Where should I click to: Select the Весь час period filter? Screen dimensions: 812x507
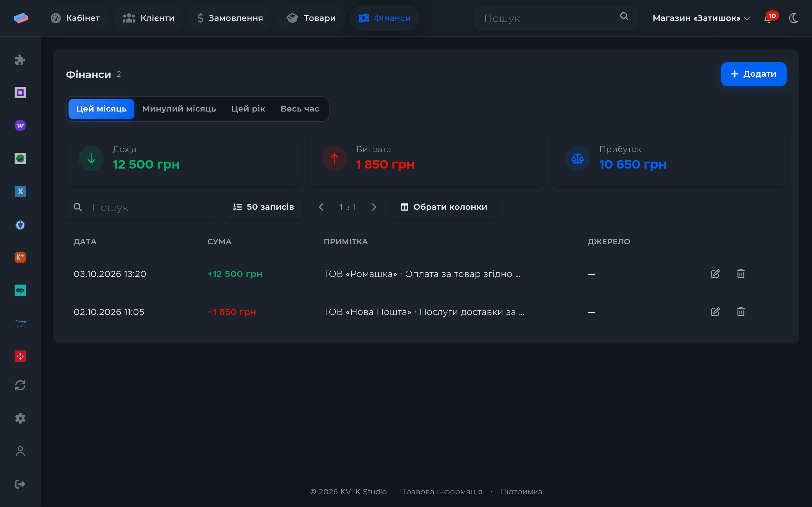point(300,109)
